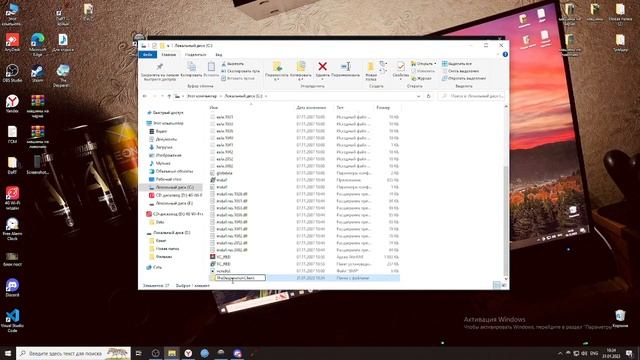Open the OBS Studio desktop icon

pos(12,73)
